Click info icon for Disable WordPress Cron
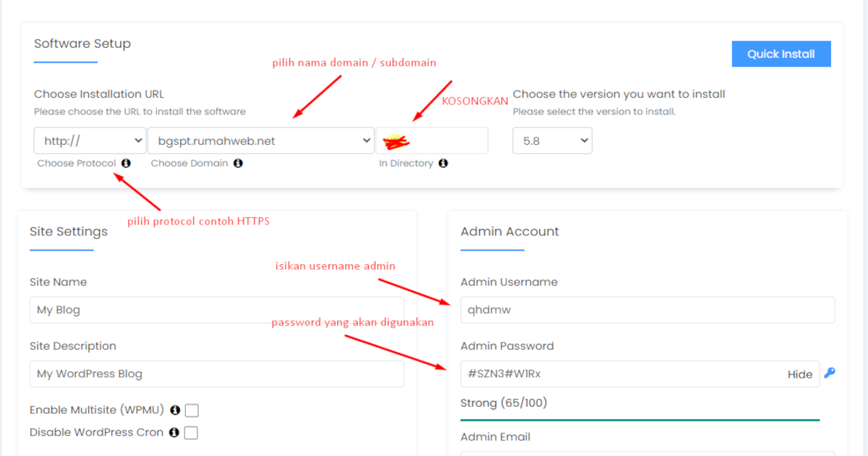The height and width of the screenshot is (456, 868). tap(174, 433)
